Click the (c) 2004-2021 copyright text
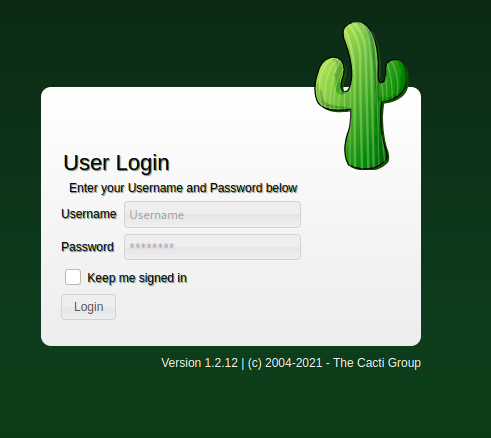This screenshot has height=438, width=491. 285,363
